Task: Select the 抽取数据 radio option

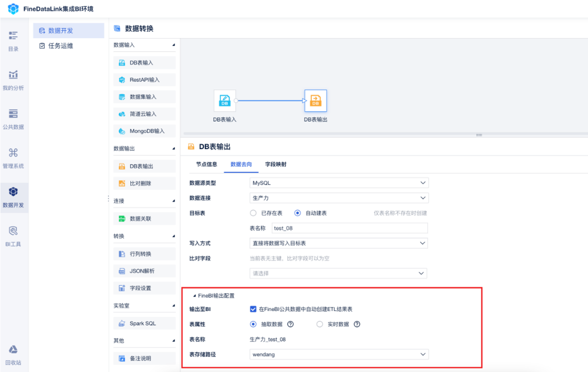Action: tap(253, 324)
